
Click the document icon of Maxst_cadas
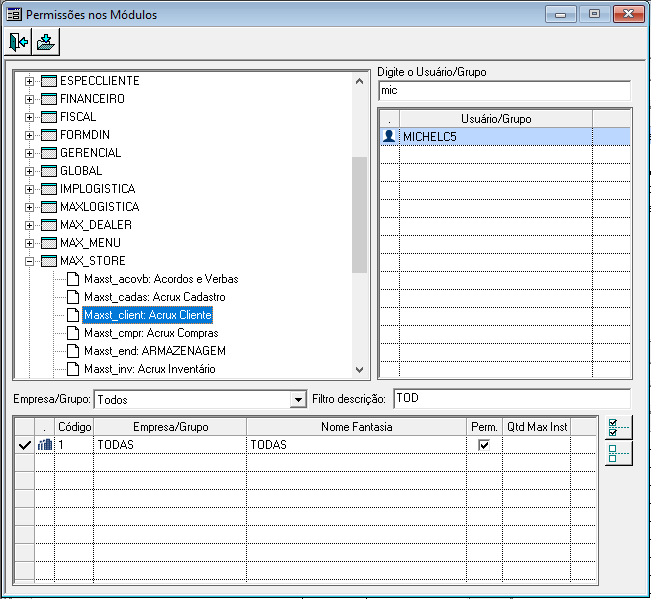[73, 297]
